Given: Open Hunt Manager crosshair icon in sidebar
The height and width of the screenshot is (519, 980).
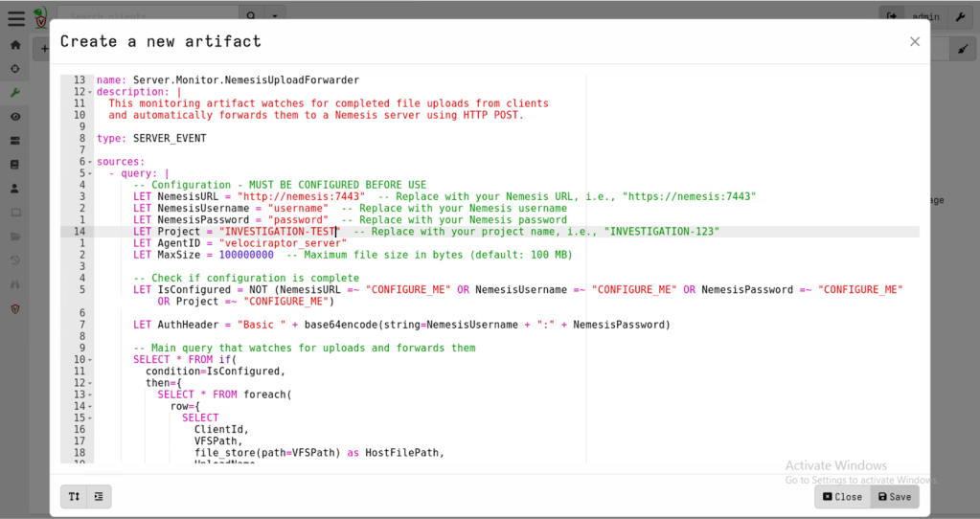Looking at the screenshot, I should click(15, 69).
